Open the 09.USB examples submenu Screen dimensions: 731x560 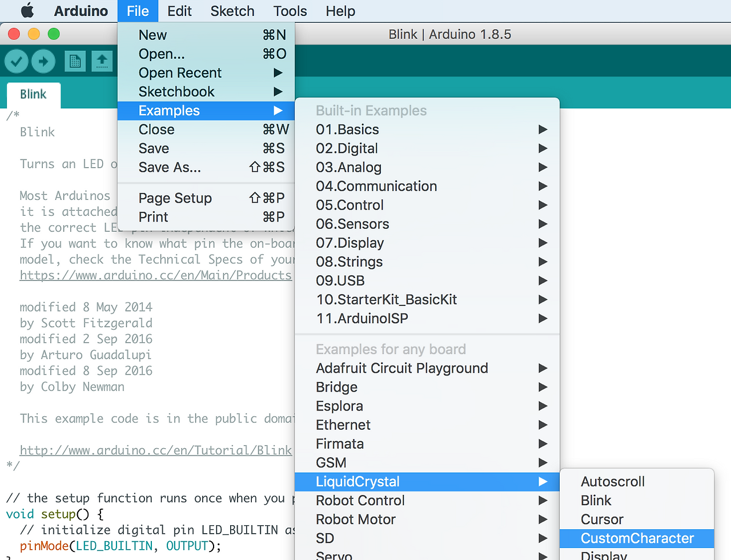(x=427, y=280)
